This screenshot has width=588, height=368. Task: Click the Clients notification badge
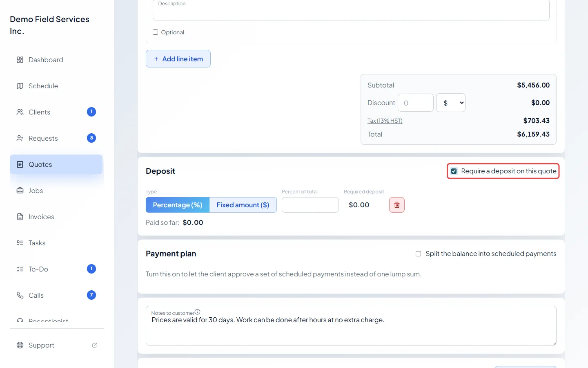pyautogui.click(x=91, y=112)
